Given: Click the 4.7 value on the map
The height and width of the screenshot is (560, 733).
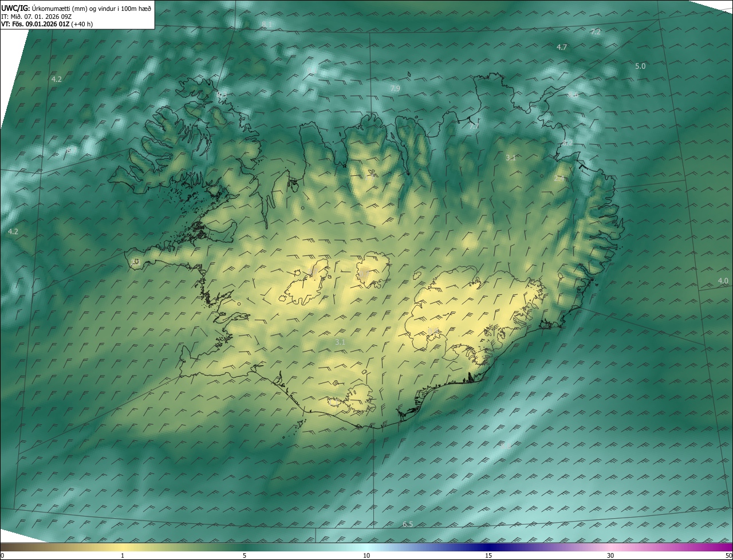Looking at the screenshot, I should [x=562, y=47].
